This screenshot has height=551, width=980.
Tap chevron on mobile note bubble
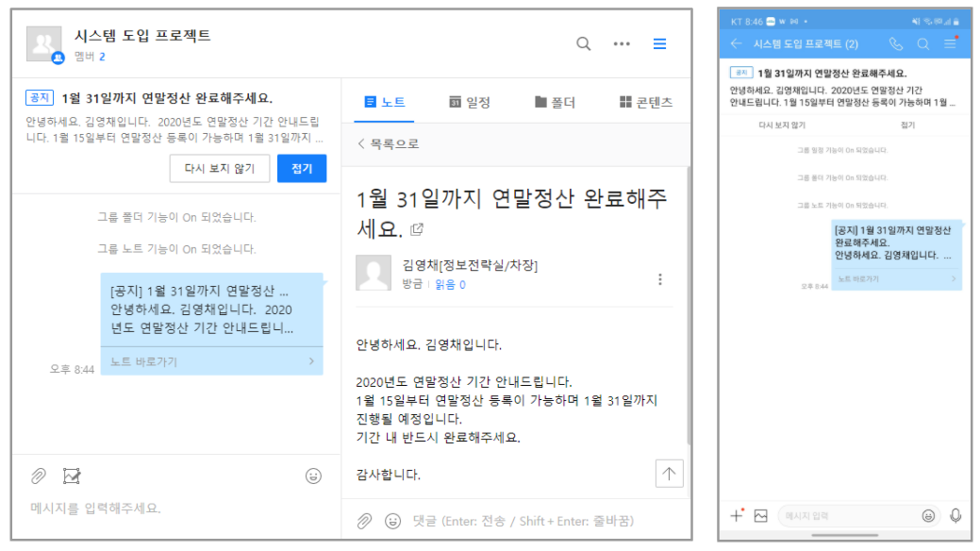(954, 279)
